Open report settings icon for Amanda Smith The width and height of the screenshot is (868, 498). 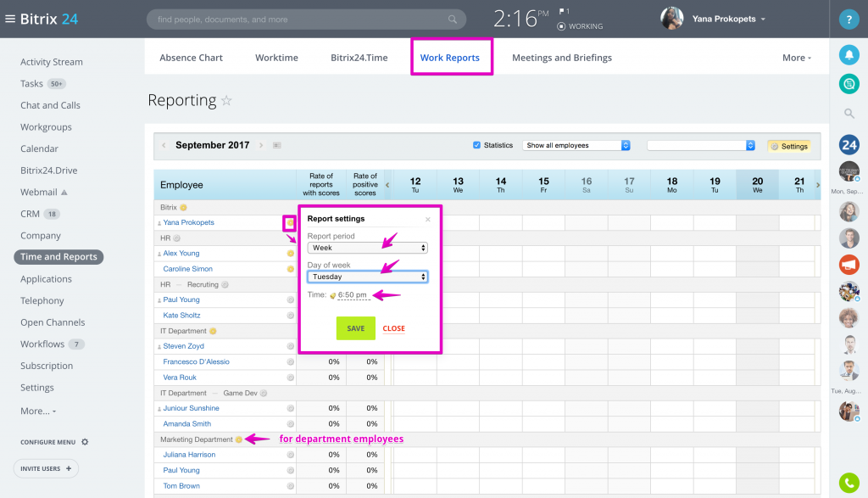[290, 424]
